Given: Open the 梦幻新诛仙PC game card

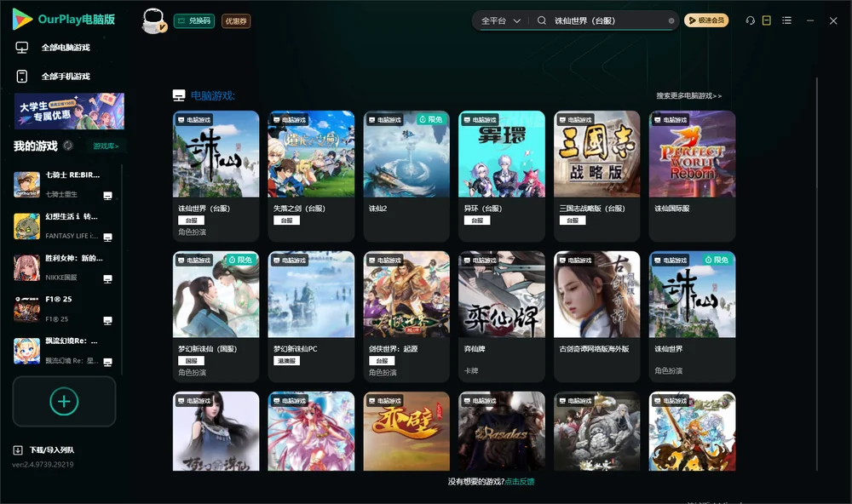Looking at the screenshot, I should (x=311, y=317).
